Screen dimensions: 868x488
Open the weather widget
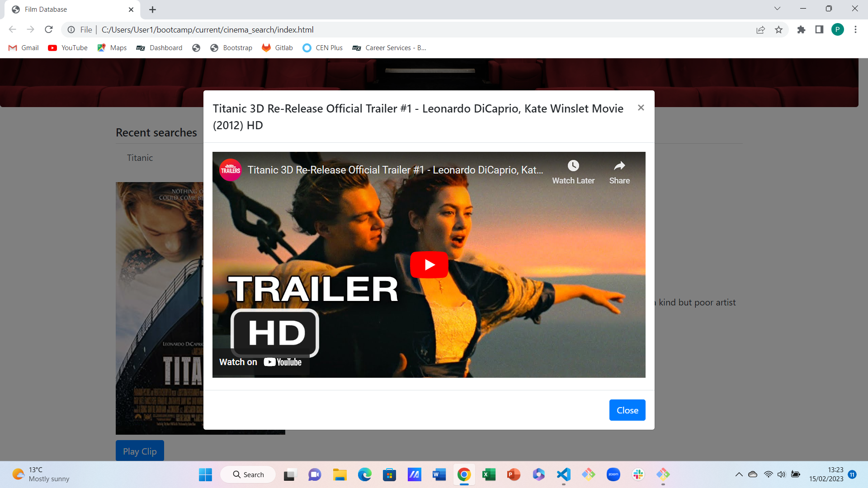click(x=41, y=474)
